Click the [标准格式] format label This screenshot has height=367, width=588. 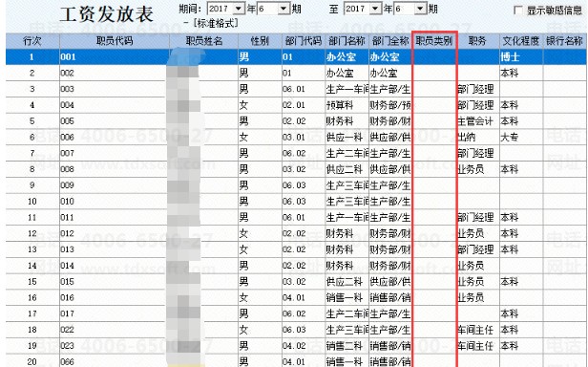tap(216, 23)
